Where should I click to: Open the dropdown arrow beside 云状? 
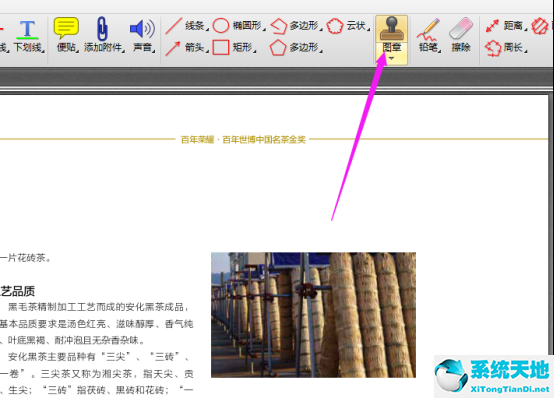point(368,29)
